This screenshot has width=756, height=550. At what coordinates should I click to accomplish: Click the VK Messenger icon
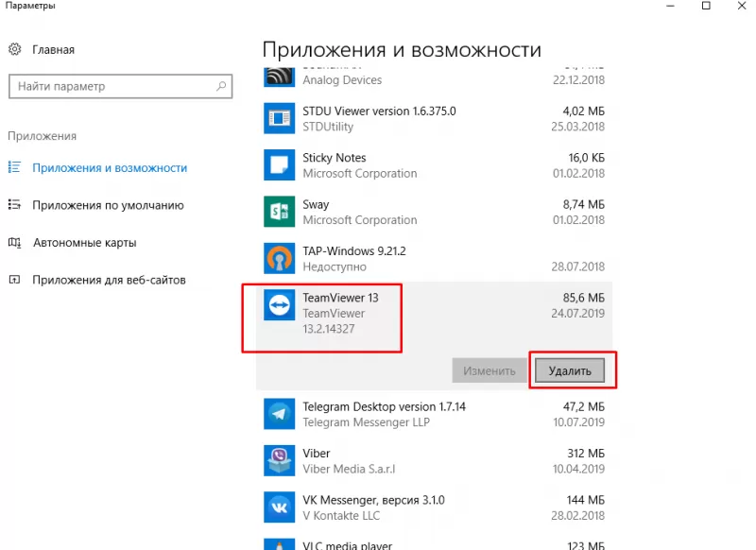(x=279, y=507)
